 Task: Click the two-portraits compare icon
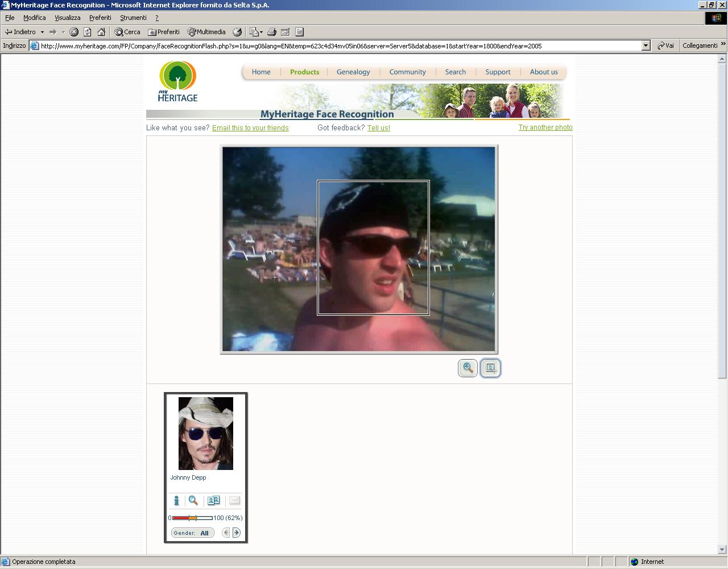pos(213,501)
